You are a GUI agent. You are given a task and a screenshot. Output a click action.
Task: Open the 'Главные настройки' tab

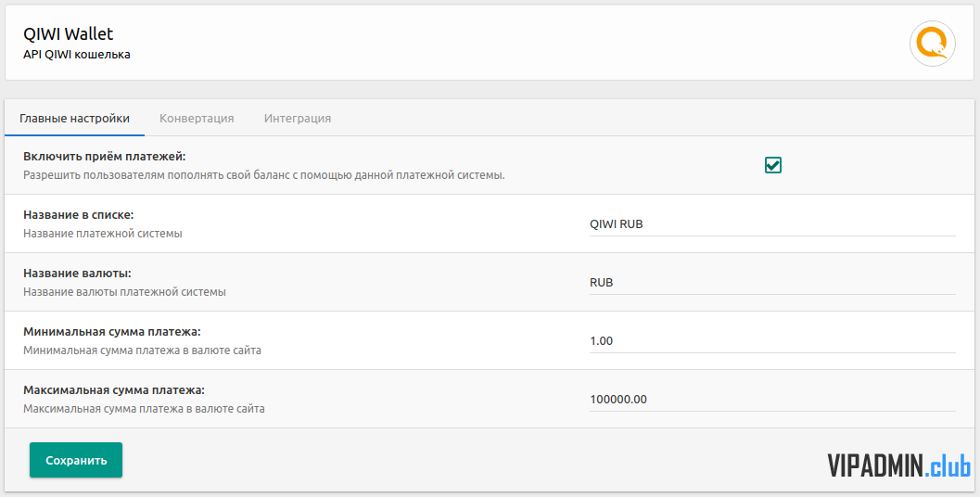tap(74, 118)
